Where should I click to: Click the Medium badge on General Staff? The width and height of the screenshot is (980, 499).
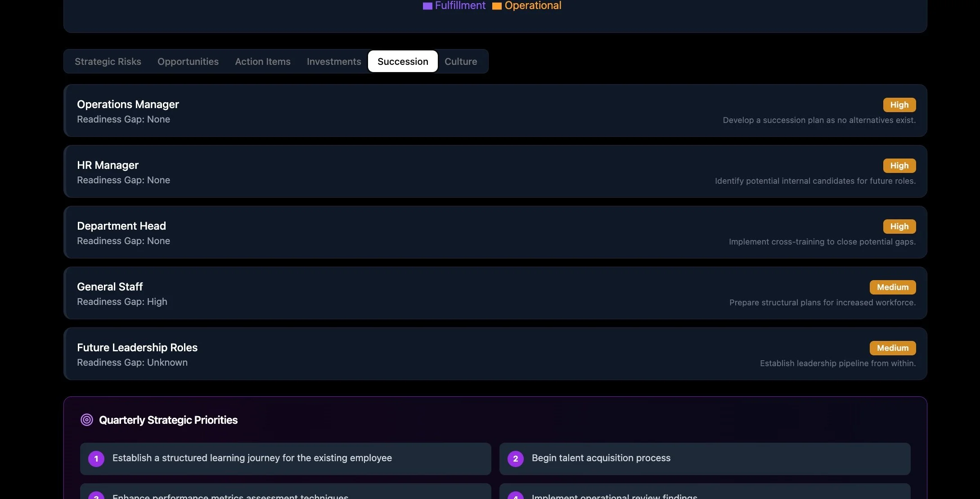892,287
